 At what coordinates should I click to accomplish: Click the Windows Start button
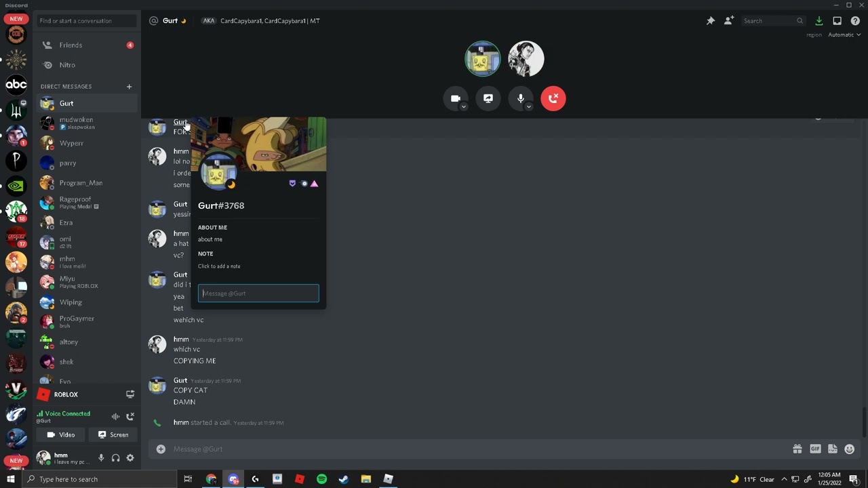click(x=10, y=479)
